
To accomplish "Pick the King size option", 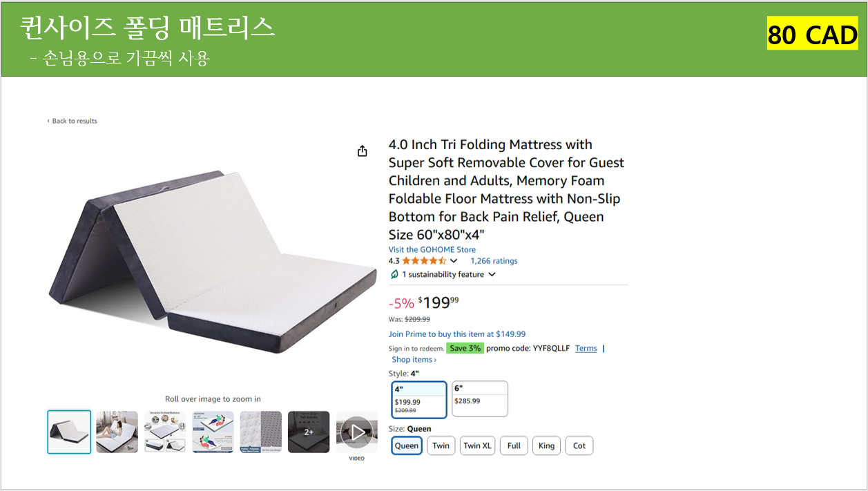I will point(546,445).
